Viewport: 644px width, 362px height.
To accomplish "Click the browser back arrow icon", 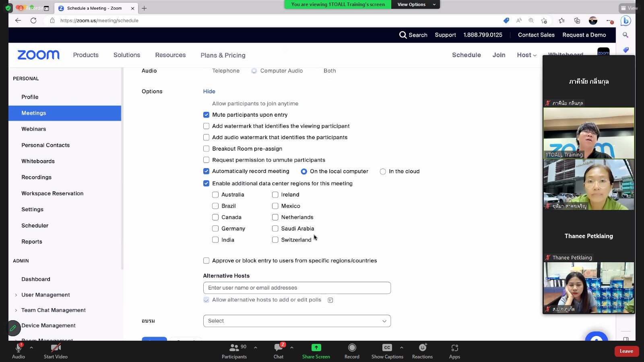I will (18, 21).
